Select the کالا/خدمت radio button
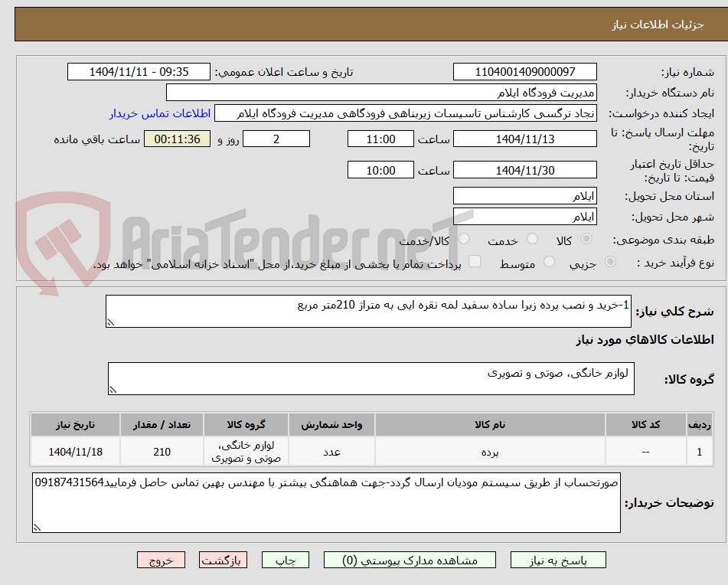This screenshot has height=585, width=728. click(464, 239)
